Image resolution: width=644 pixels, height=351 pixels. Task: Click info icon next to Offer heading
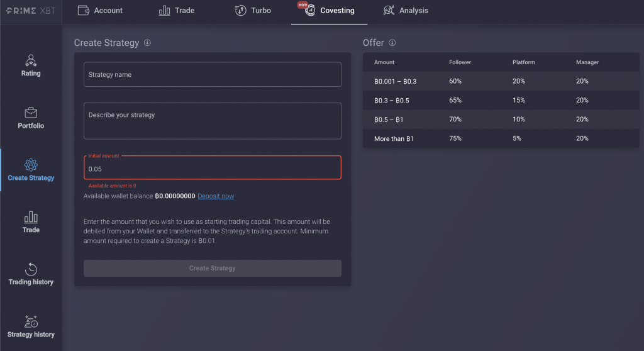coord(392,43)
